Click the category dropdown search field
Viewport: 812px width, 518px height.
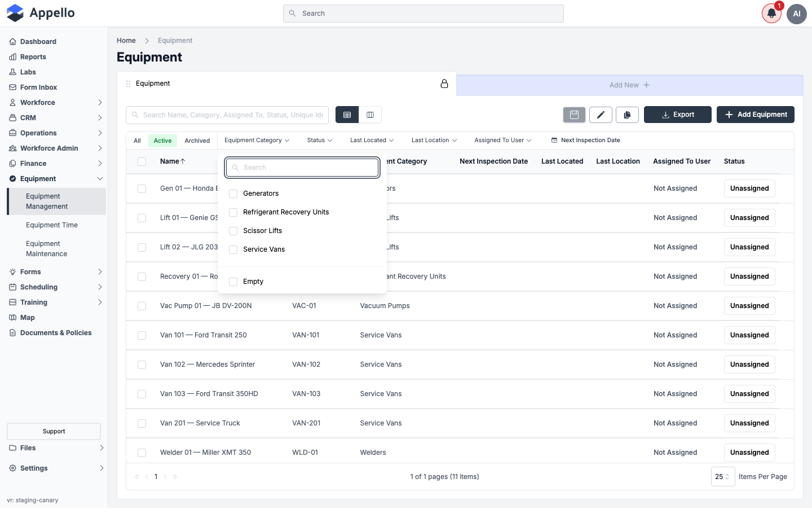coord(302,168)
